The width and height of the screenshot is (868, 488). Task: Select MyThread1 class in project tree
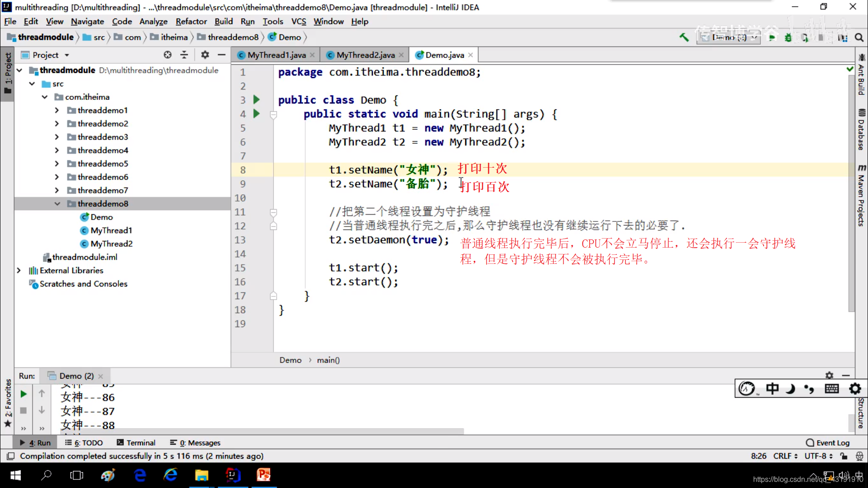(x=111, y=230)
